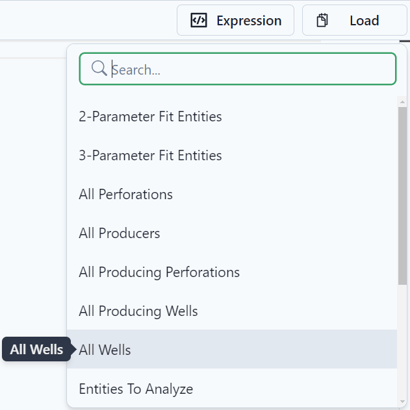Click the scrollbar track below the thumb
The width and height of the screenshot is (410, 410).
coord(402,341)
